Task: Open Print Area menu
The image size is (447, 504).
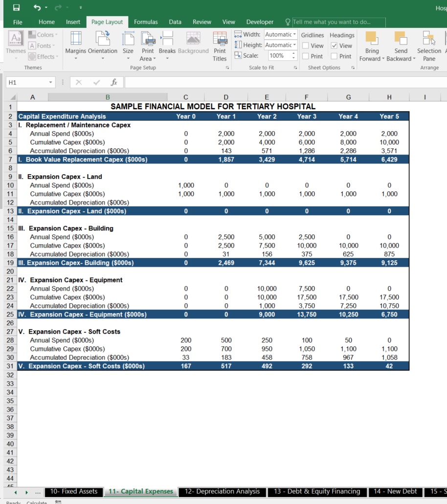Action: (x=148, y=46)
